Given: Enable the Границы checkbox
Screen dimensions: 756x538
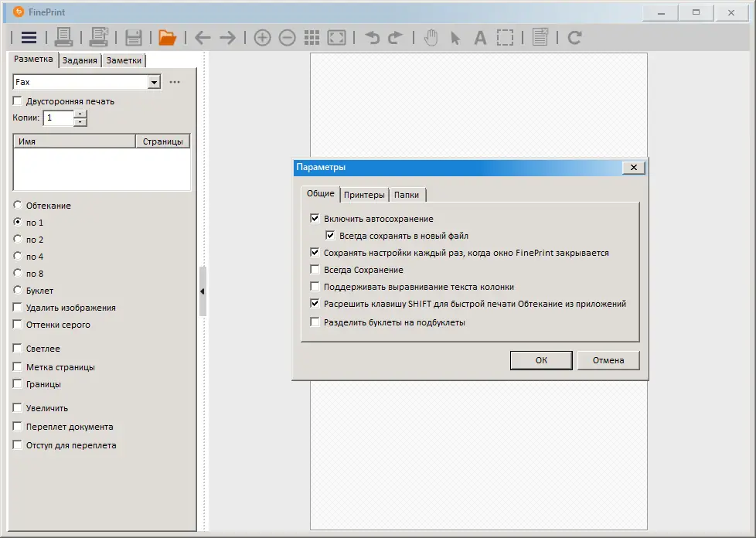Looking at the screenshot, I should [x=17, y=383].
